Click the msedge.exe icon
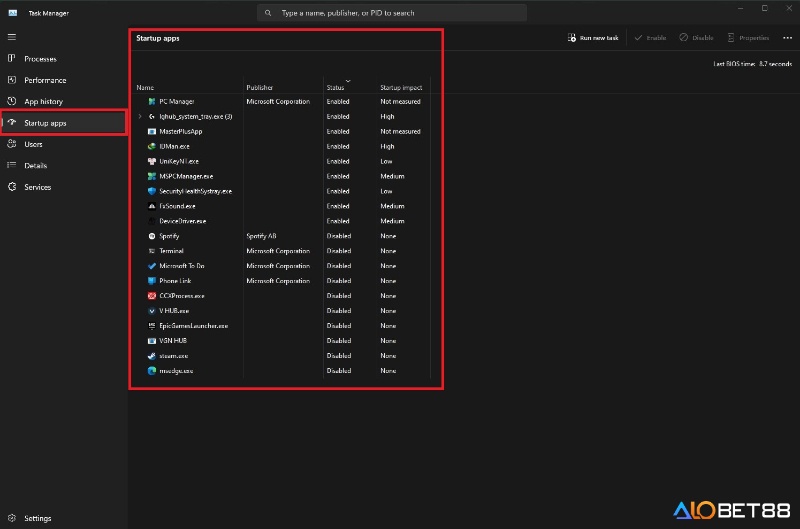This screenshot has height=529, width=800. [152, 371]
